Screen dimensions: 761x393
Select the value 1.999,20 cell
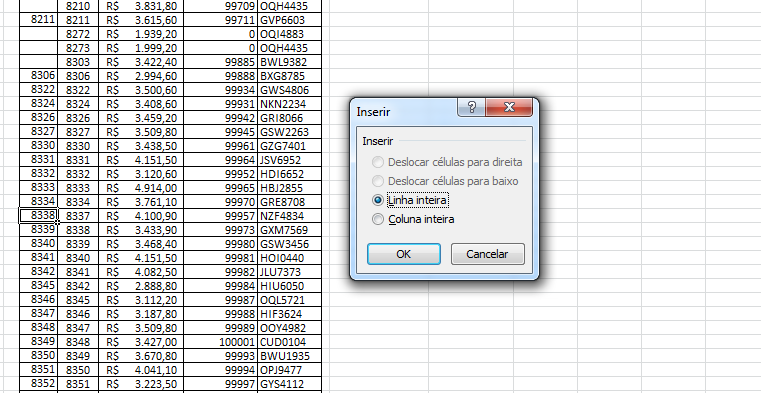click(x=141, y=48)
